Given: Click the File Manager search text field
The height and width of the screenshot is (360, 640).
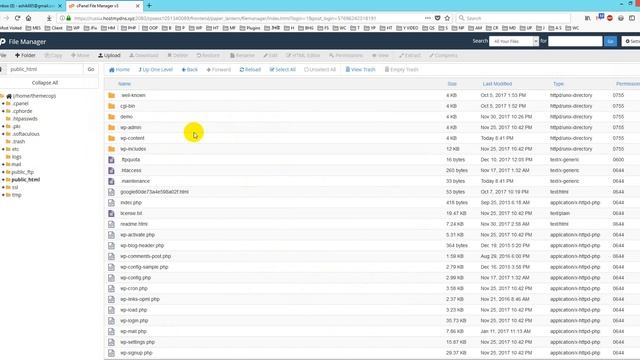Looking at the screenshot, I should pyautogui.click(x=575, y=41).
